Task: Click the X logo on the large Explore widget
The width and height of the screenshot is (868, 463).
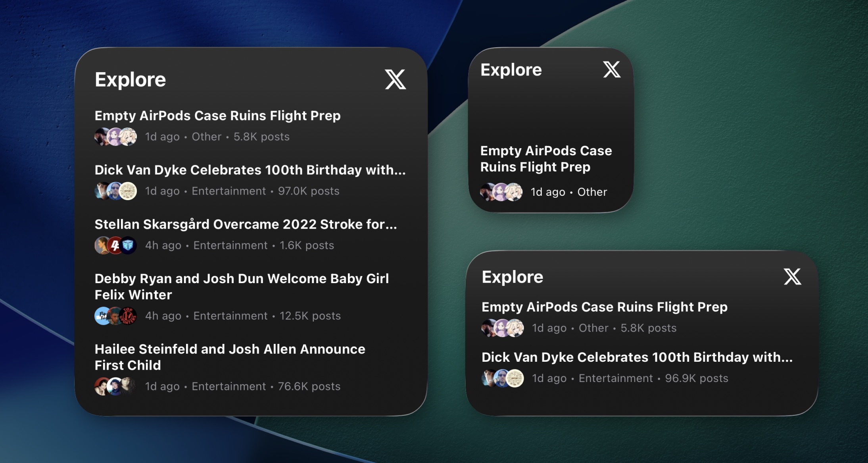Action: [x=395, y=80]
